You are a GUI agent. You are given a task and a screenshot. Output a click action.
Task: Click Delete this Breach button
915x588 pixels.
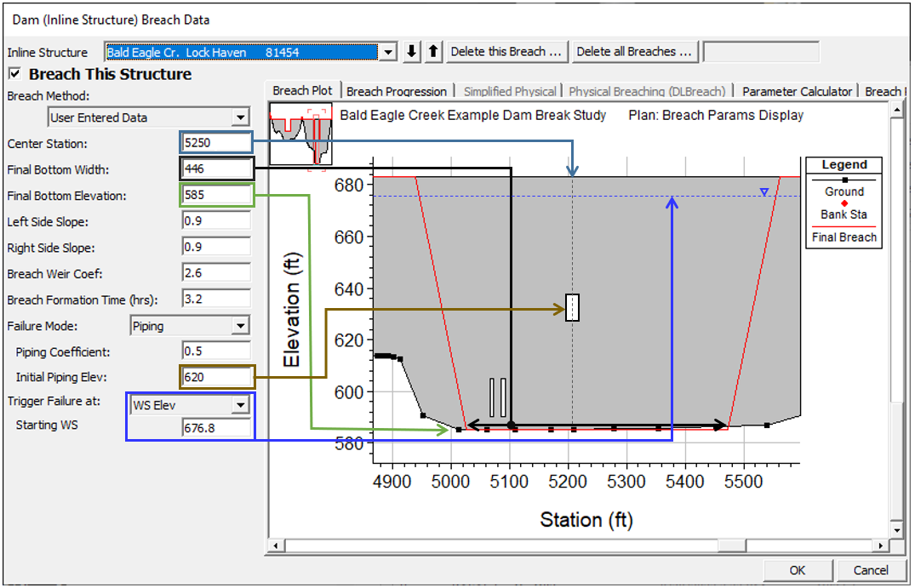click(x=507, y=52)
